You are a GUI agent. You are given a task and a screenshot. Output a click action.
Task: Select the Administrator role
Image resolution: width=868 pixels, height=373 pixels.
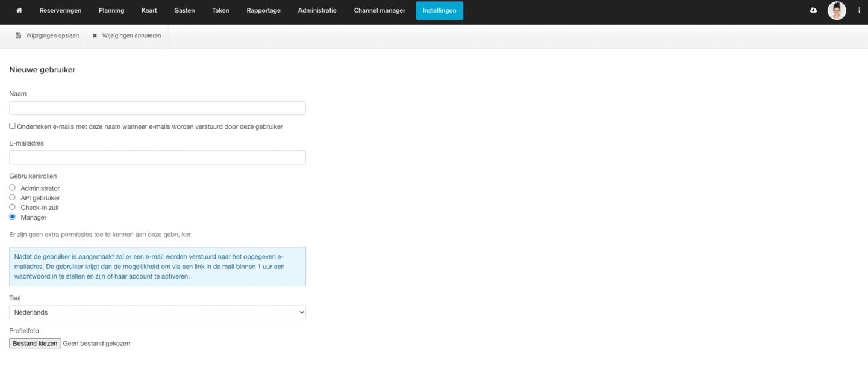pyautogui.click(x=13, y=188)
